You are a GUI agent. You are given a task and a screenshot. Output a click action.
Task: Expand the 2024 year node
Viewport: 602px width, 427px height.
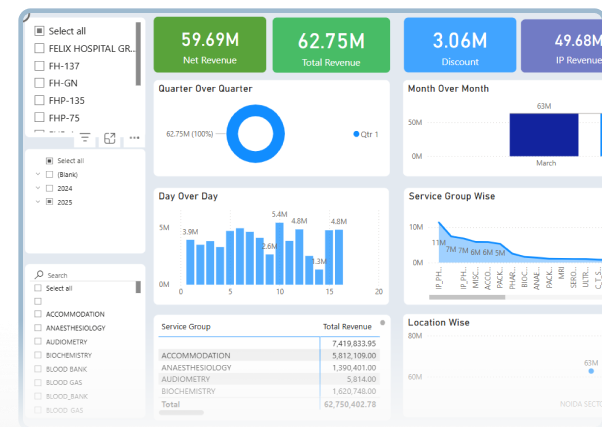tap(37, 188)
